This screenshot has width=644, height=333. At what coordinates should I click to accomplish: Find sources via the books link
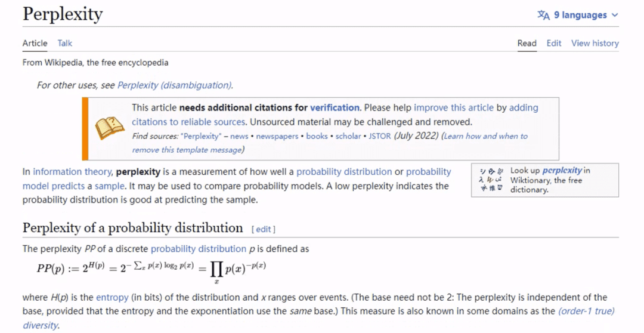[x=317, y=136]
